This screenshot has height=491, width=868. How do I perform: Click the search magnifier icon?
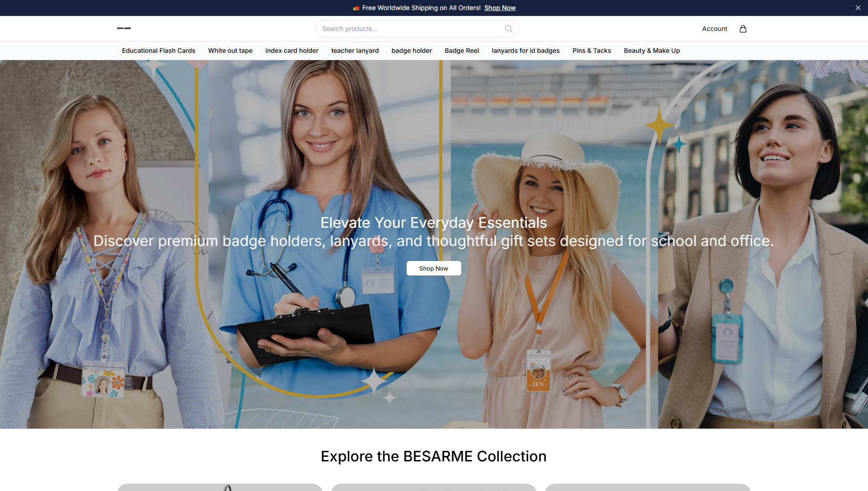point(508,29)
